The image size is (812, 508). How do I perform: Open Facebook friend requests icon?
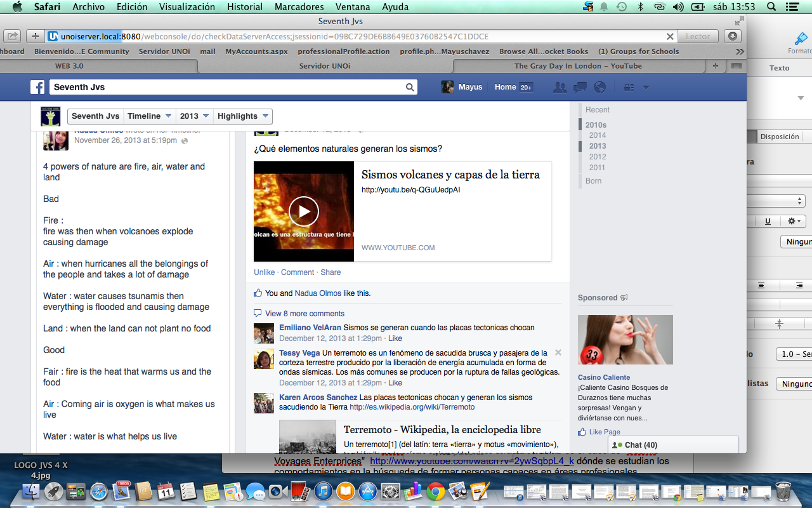pos(559,87)
